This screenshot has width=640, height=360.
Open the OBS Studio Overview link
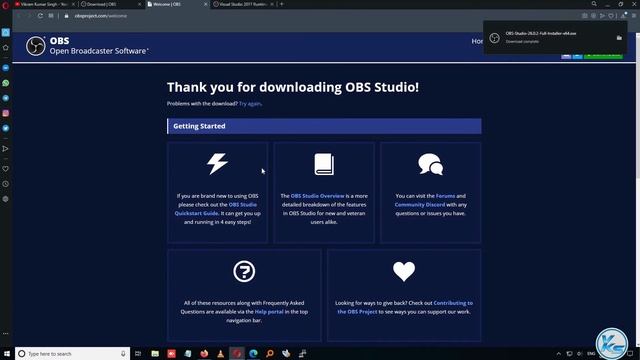click(x=318, y=196)
